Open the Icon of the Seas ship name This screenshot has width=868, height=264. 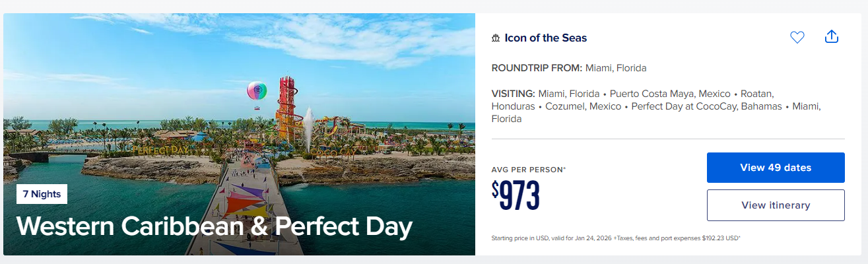coord(546,38)
